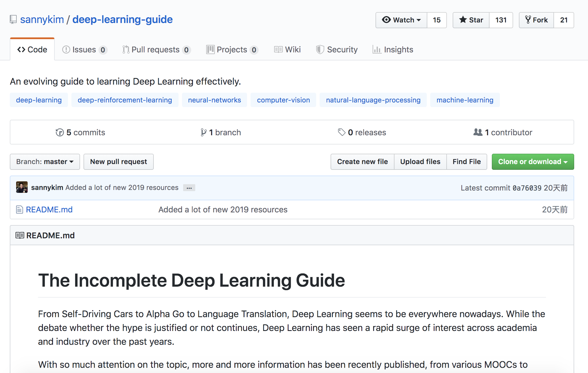Go to the Security tab
Viewport: 588px width, 373px height.
tap(337, 50)
